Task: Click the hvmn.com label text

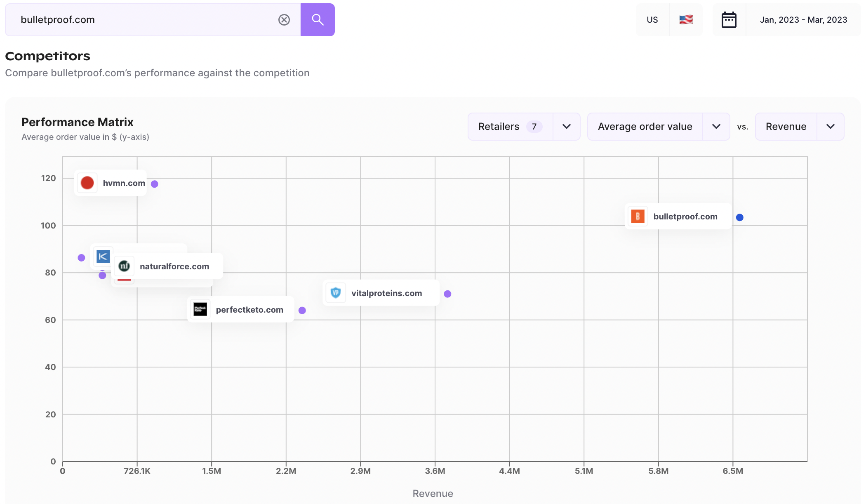Action: click(124, 183)
